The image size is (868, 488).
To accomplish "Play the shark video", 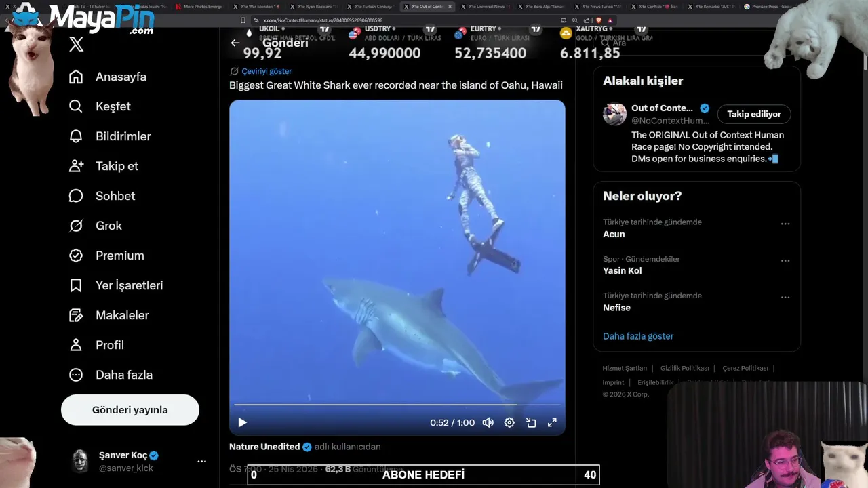I will click(x=242, y=422).
